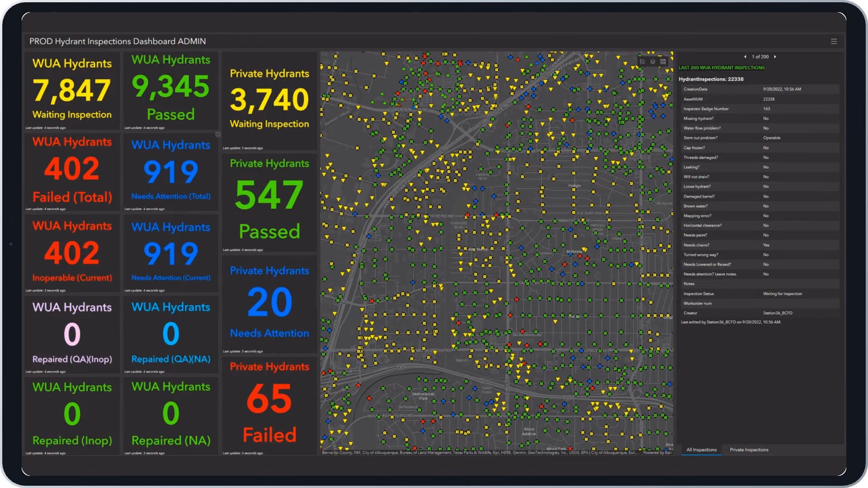This screenshot has width=868, height=488.
Task: Select WUA Repaired (QA)(Inop) card
Action: tap(72, 334)
